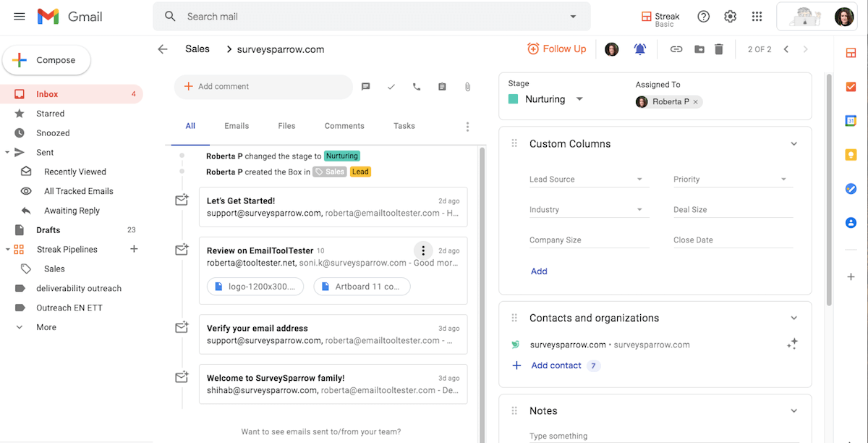
Task: Delete the box with trash icon
Action: [718, 49]
